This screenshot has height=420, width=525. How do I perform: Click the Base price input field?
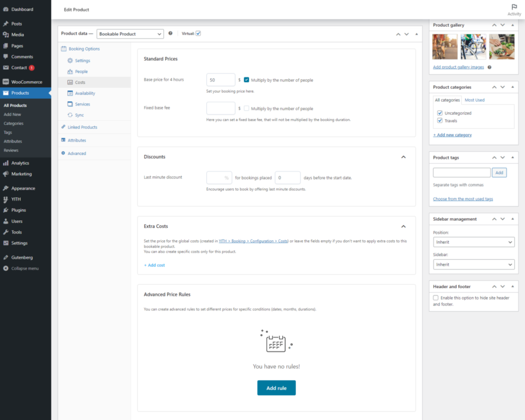(x=221, y=80)
